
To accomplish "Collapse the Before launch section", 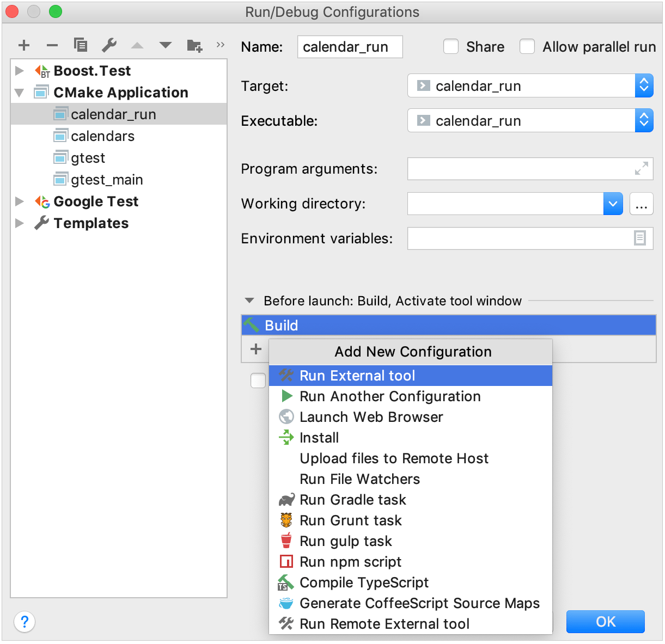I will click(249, 300).
